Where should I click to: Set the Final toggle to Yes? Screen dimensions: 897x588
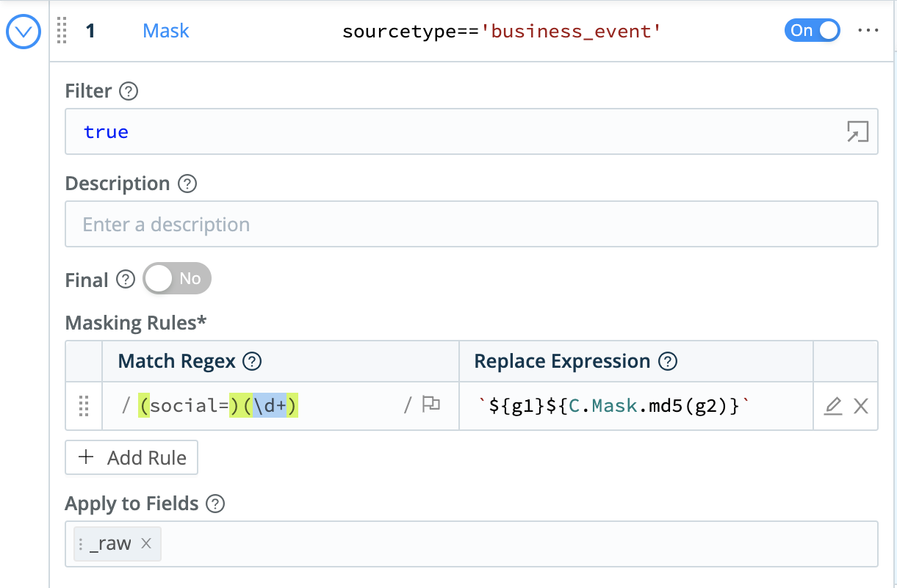(176, 279)
